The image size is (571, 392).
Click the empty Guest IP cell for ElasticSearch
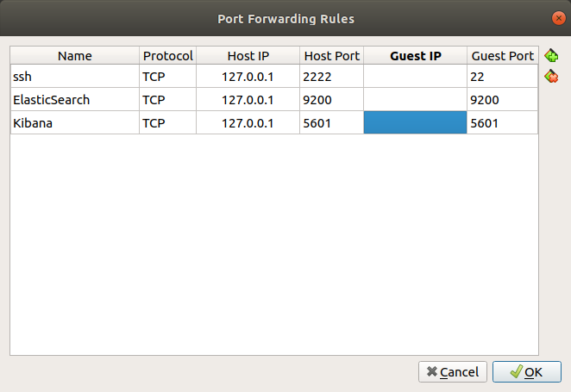(x=415, y=100)
